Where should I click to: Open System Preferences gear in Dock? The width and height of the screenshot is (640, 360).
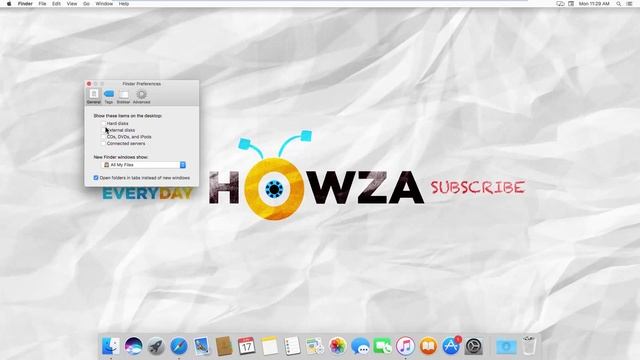(x=473, y=346)
